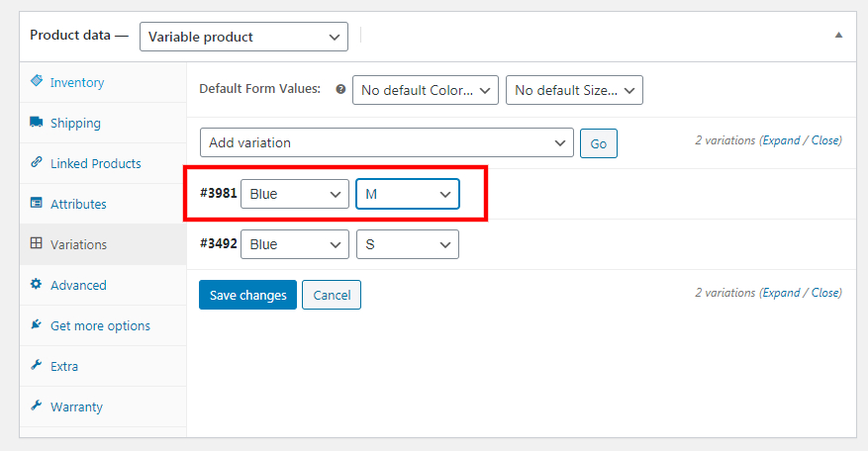This screenshot has height=451, width=868.
Task: Click the Inventory tag icon
Action: 37,81
